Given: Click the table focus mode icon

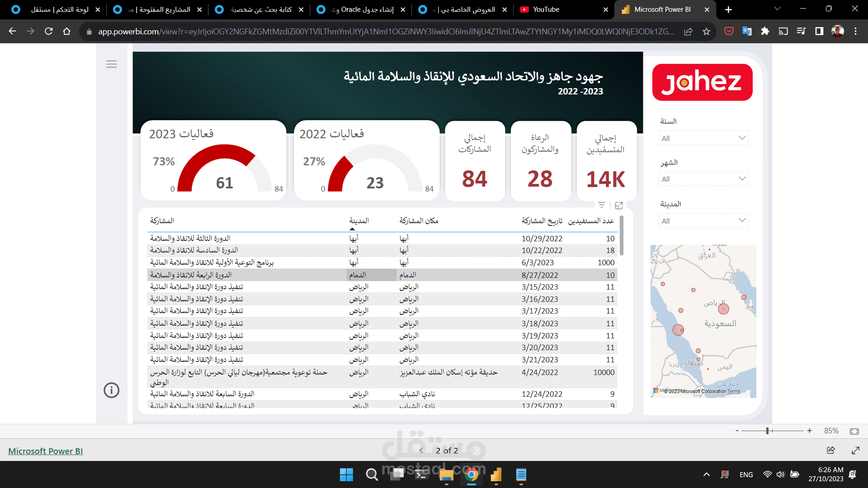Looking at the screenshot, I should pos(619,206).
